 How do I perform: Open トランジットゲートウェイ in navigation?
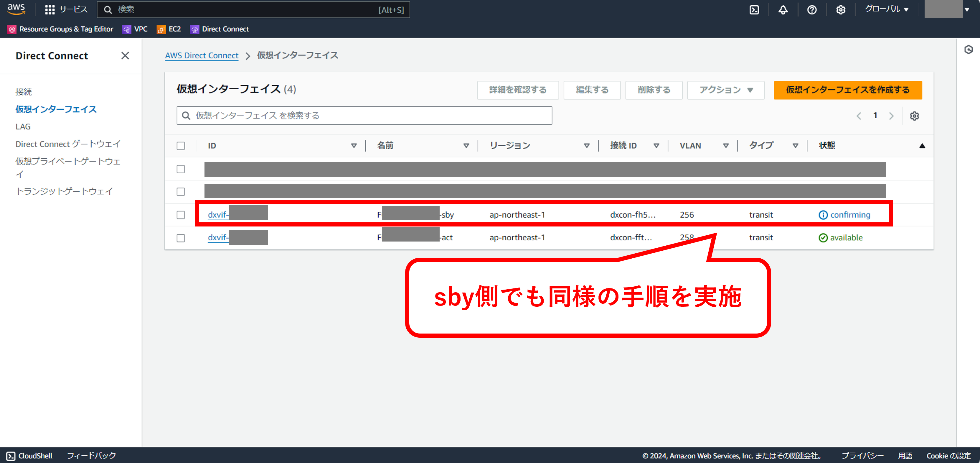(x=64, y=191)
